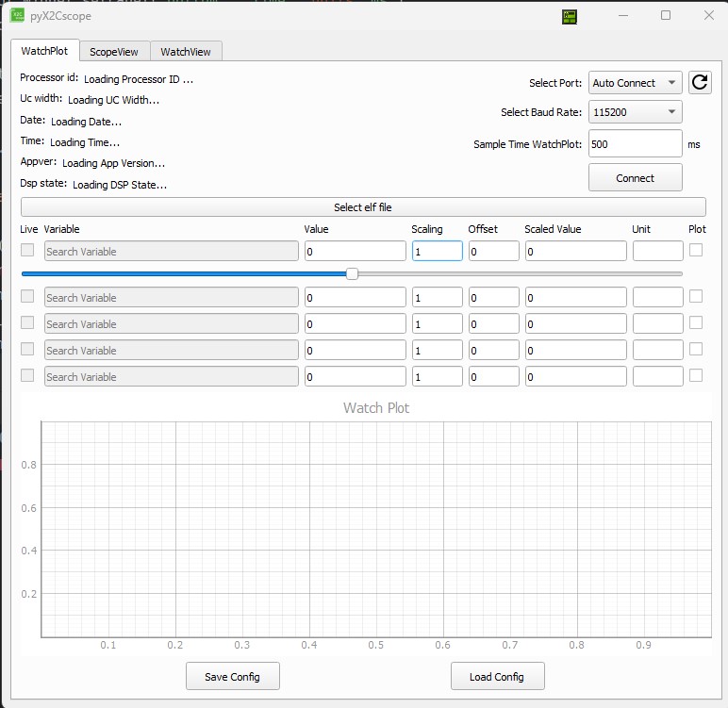The height and width of the screenshot is (708, 728).
Task: Tick the Plot checkbox in fifth variable row
Action: (x=696, y=375)
